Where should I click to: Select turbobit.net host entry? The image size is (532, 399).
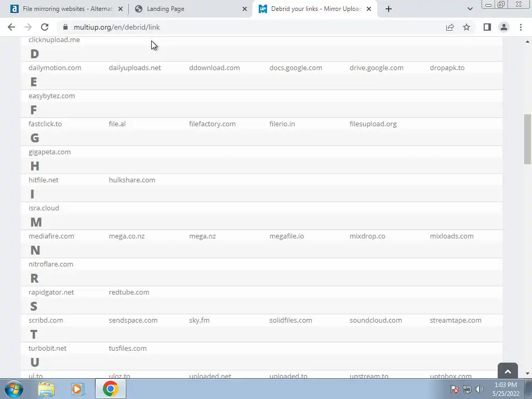coord(47,349)
